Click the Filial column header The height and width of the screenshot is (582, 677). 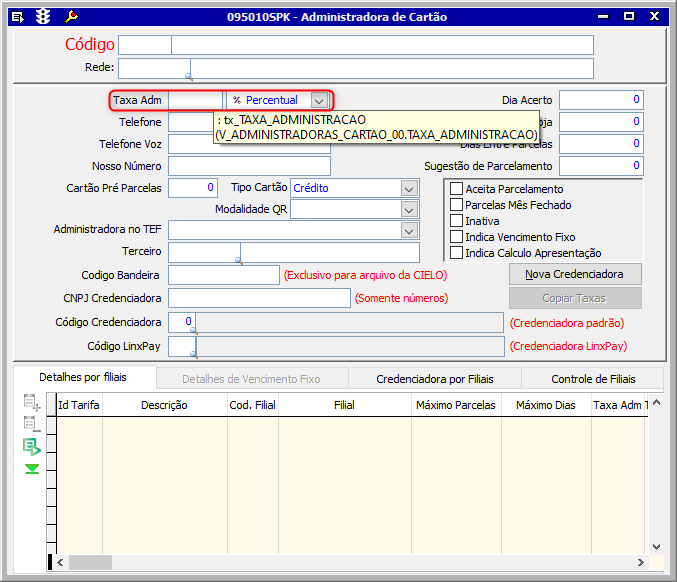(344, 405)
